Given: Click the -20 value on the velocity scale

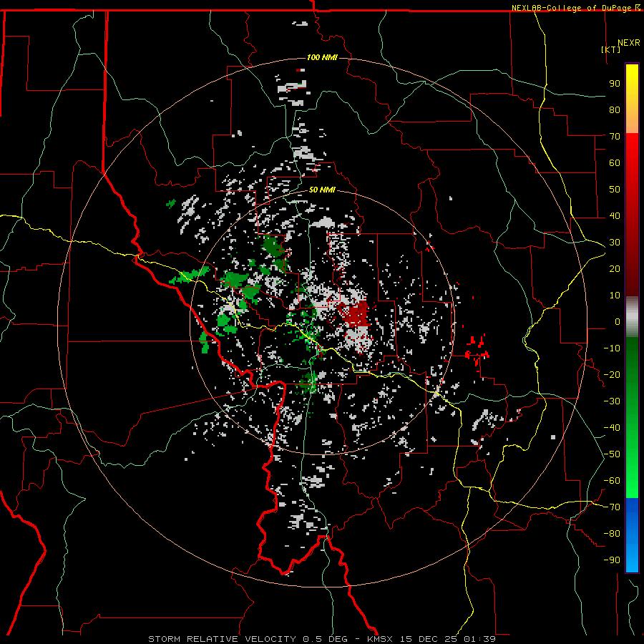Looking at the screenshot, I should click(612, 374).
